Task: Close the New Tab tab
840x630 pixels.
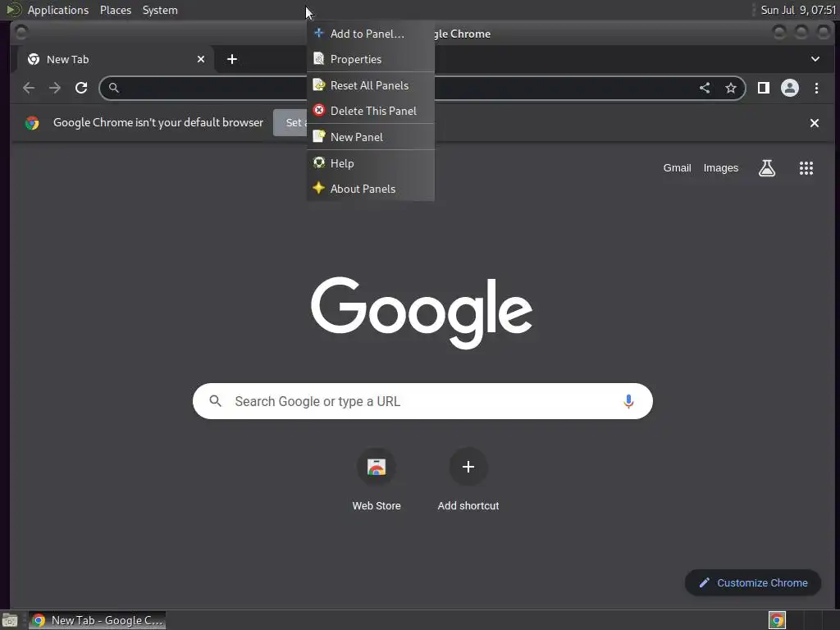Action: pos(201,59)
